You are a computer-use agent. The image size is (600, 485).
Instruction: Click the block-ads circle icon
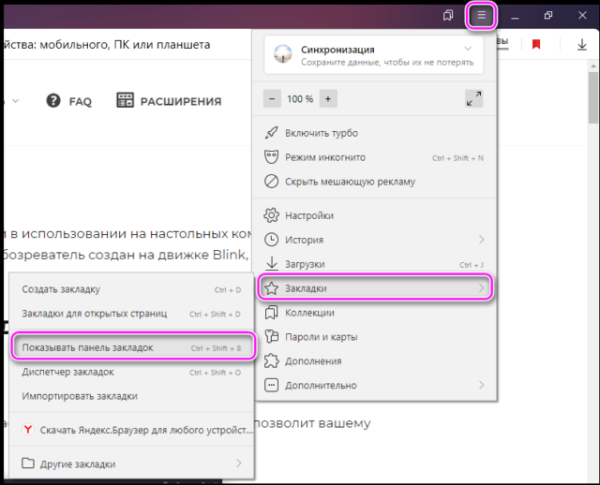[271, 181]
